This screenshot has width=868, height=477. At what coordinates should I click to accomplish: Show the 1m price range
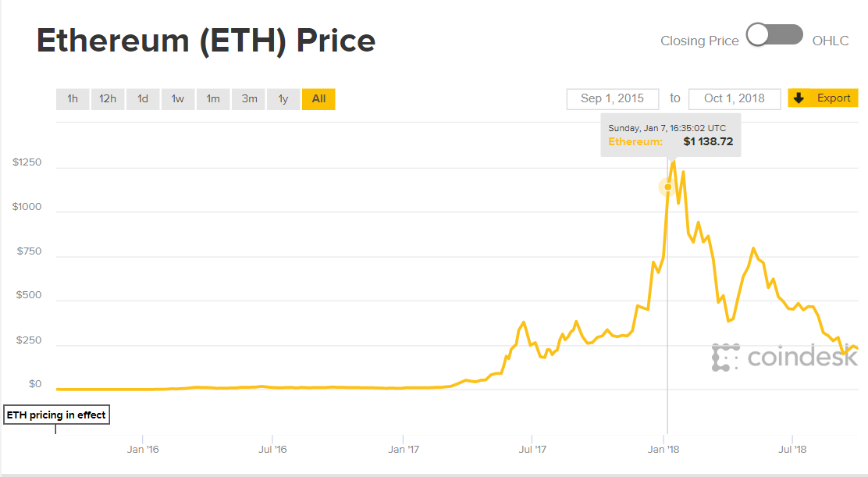click(213, 98)
